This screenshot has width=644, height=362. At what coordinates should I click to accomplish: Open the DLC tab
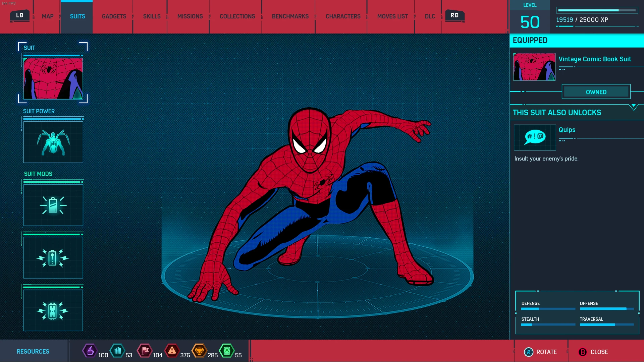point(430,16)
